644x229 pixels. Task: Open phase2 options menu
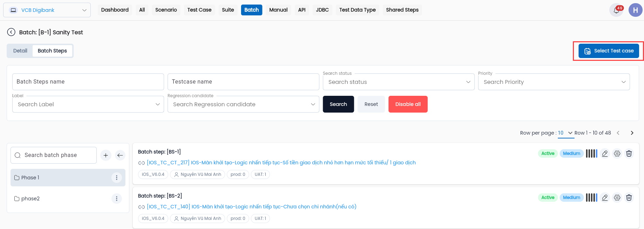coord(117,199)
